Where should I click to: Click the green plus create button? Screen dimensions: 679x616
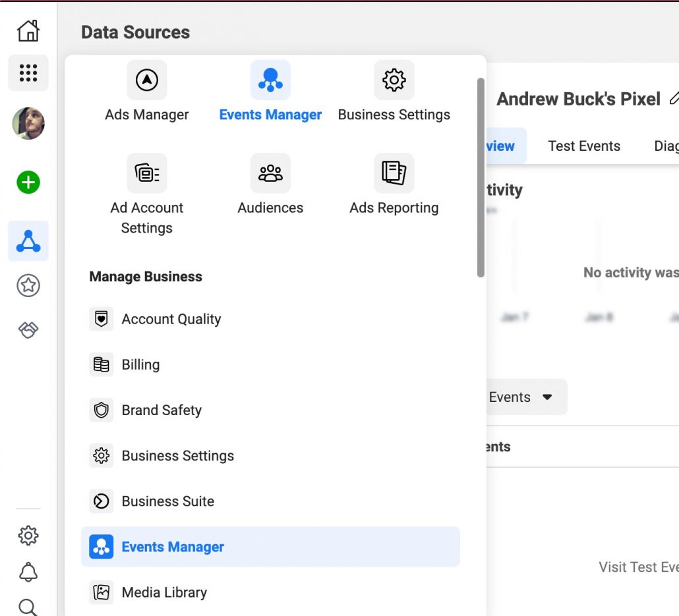coord(28,182)
